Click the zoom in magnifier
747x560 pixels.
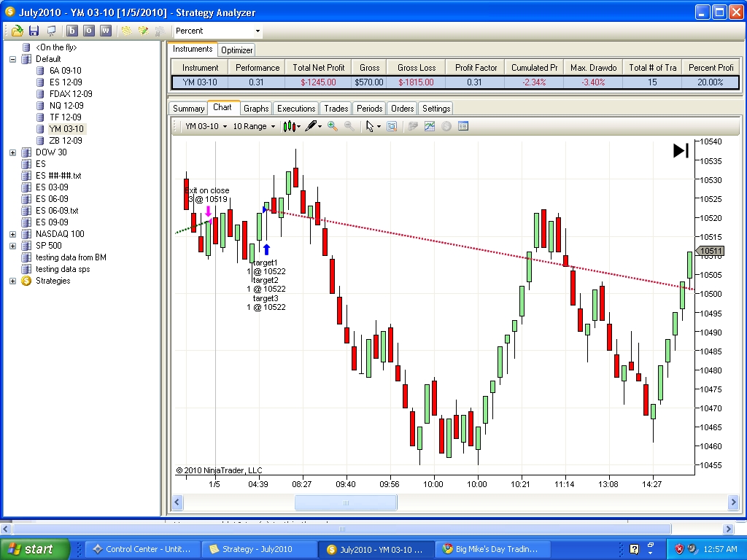pos(333,126)
